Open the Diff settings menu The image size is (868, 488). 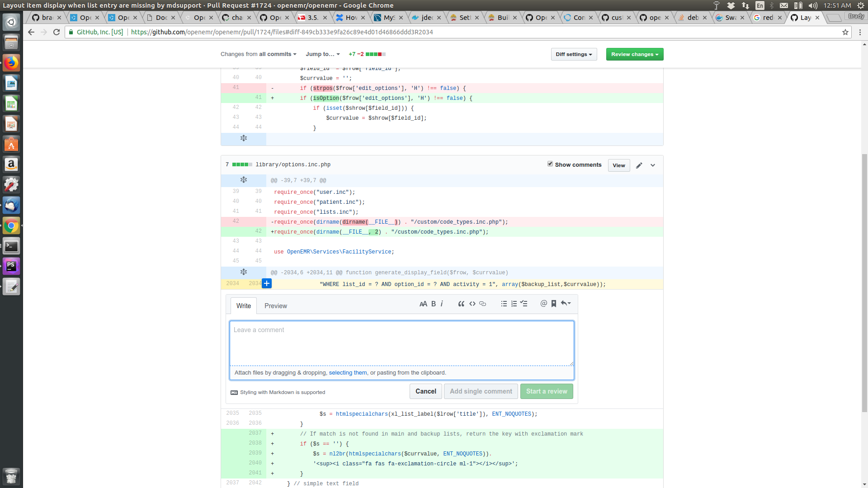[x=573, y=54]
